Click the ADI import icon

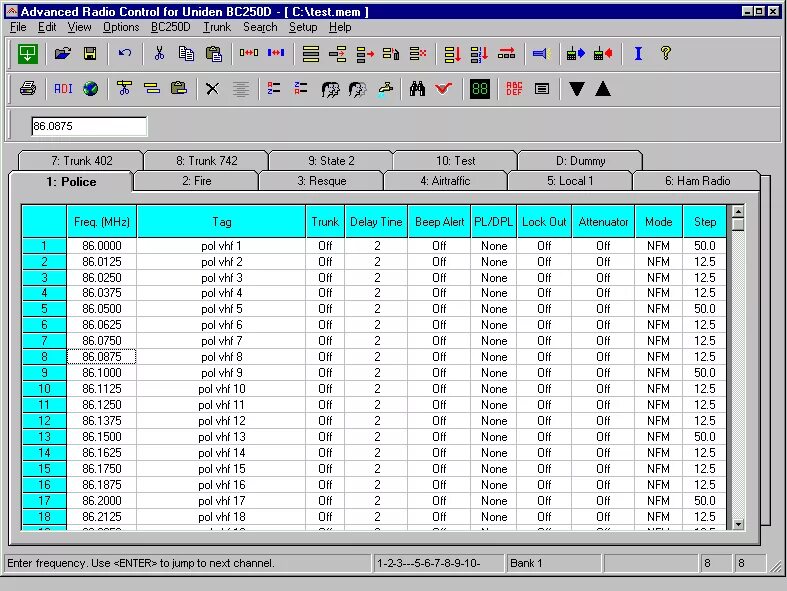click(63, 89)
